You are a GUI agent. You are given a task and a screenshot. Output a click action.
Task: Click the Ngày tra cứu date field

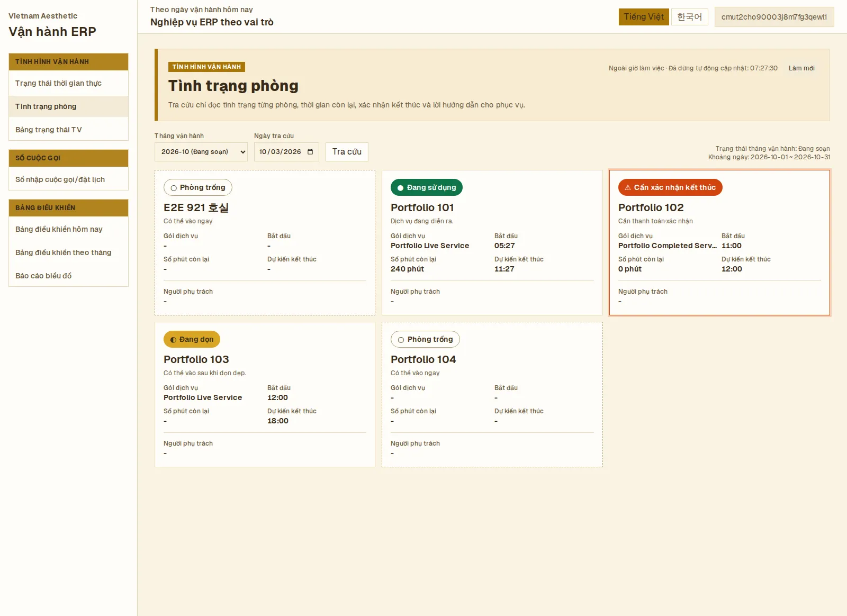click(x=286, y=152)
